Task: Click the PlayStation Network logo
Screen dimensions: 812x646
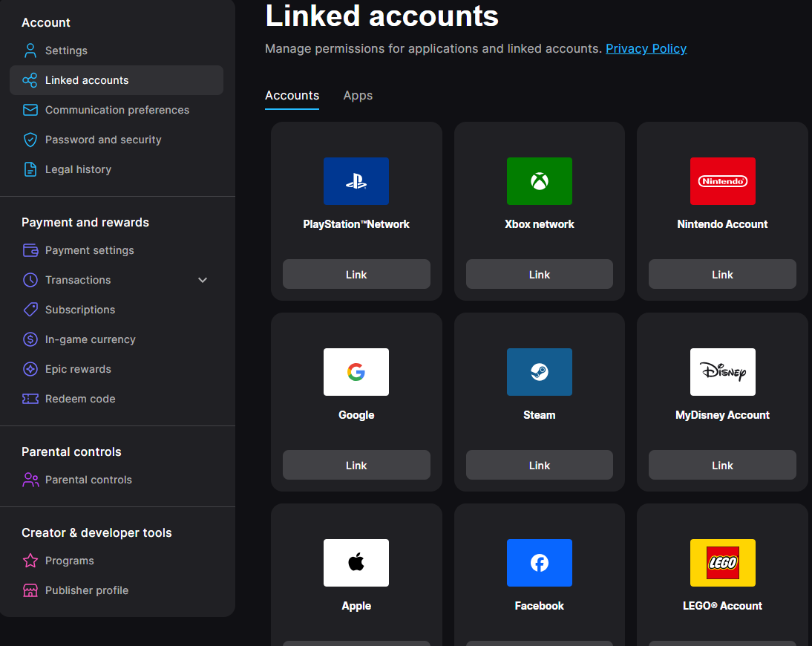Action: 356,181
